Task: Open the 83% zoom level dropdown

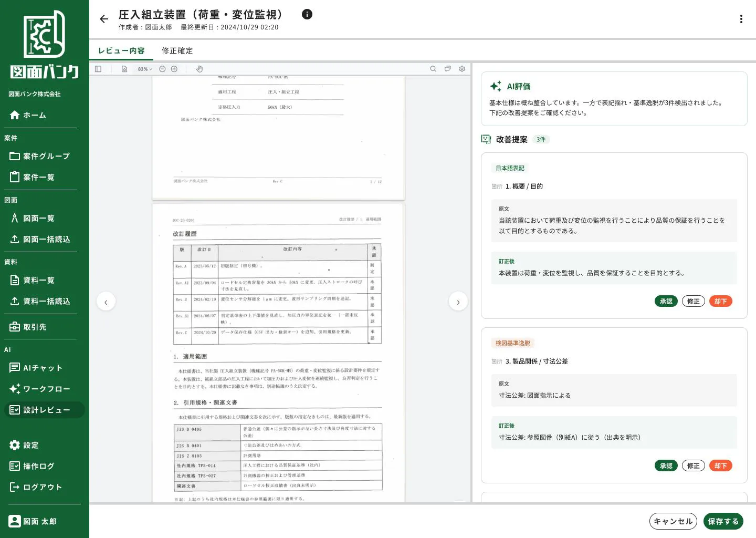Action: [145, 69]
